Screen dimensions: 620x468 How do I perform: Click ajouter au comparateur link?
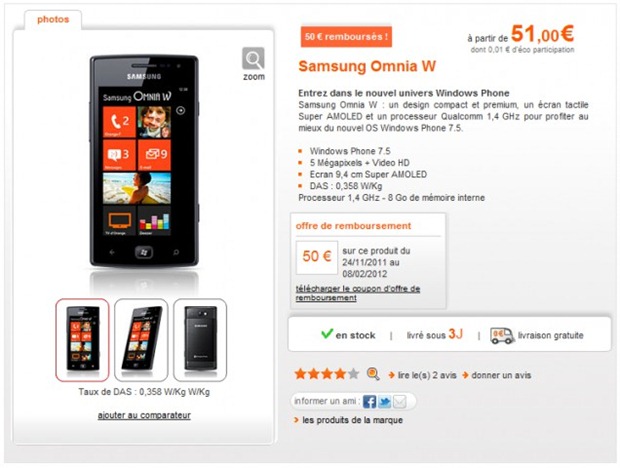(144, 415)
